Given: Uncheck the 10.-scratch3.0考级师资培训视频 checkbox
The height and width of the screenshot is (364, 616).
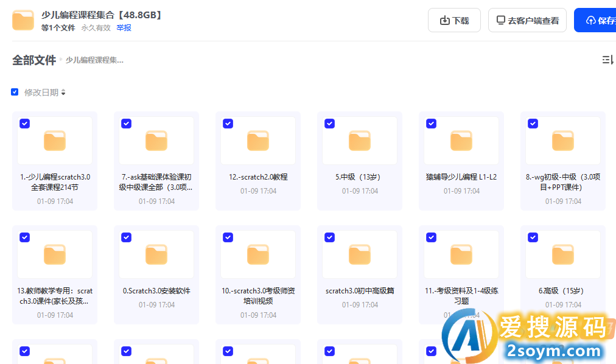Looking at the screenshot, I should coord(228,237).
